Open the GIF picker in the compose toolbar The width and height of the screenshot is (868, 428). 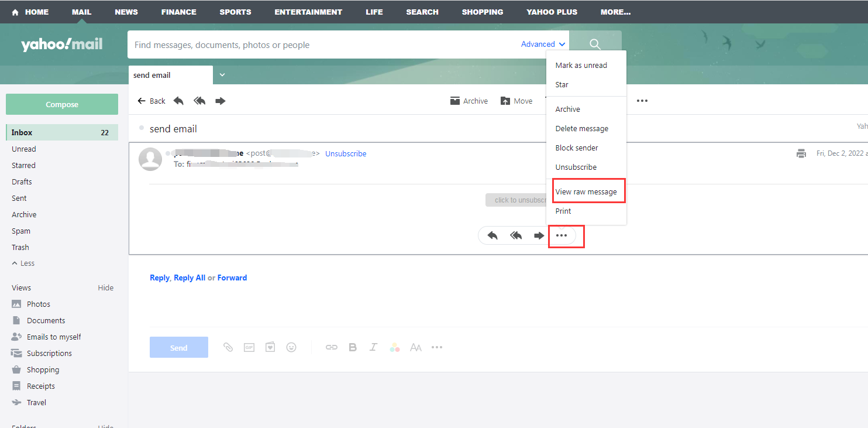pos(249,347)
